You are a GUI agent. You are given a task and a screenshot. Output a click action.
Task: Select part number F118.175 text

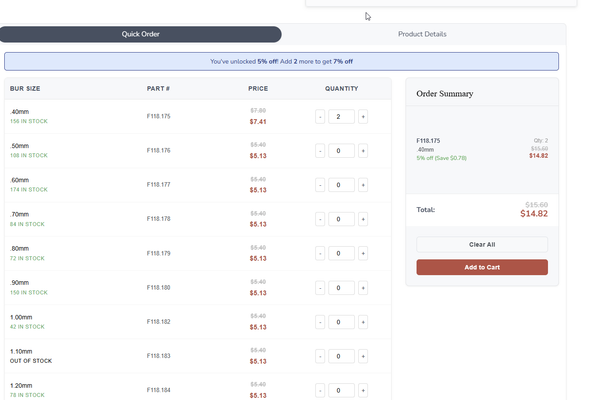tap(158, 116)
